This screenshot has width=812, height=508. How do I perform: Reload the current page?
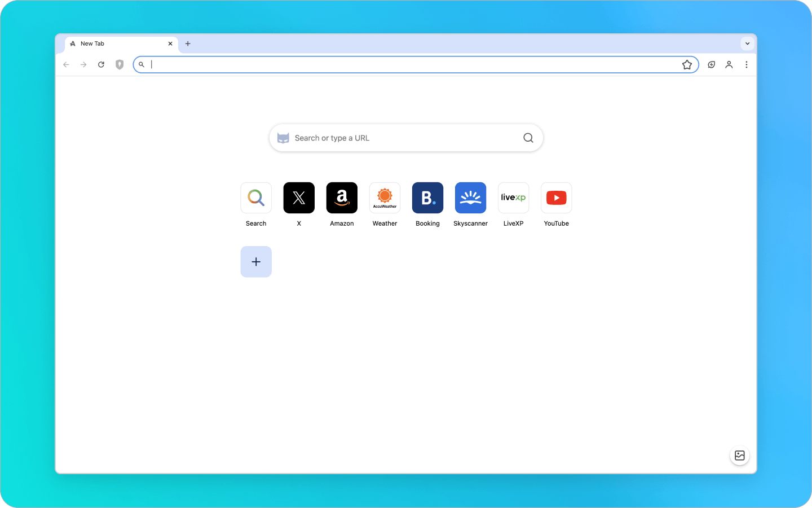pos(101,64)
